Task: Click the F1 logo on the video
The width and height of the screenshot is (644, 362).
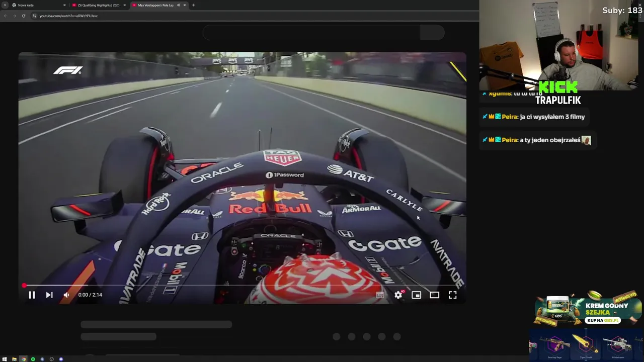Action: (x=68, y=70)
